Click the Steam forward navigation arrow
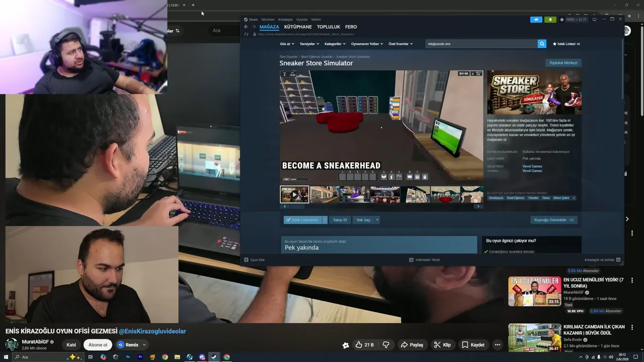The width and height of the screenshot is (644, 362). tap(254, 27)
